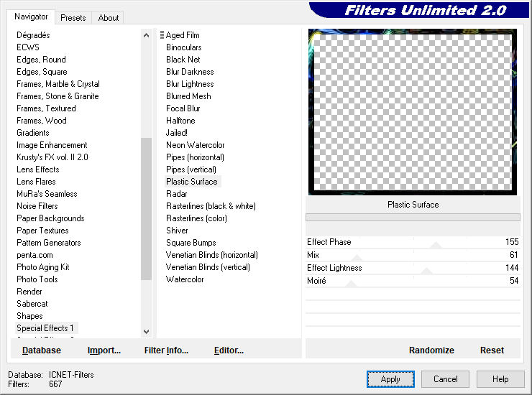Switch to the Navigator tab
This screenshot has height=395, width=532.
31,17
